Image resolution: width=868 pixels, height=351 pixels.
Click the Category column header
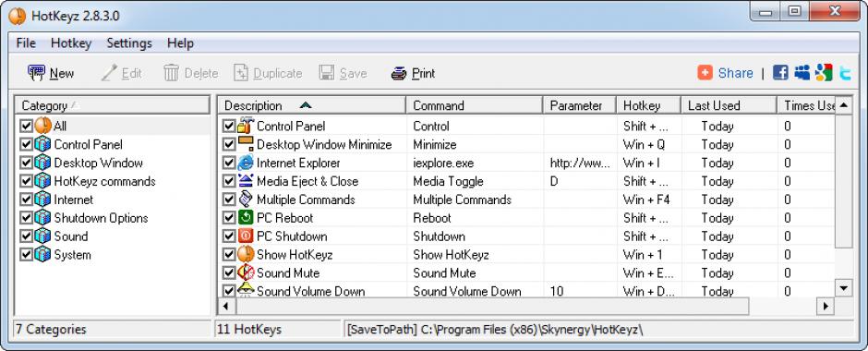click(113, 105)
